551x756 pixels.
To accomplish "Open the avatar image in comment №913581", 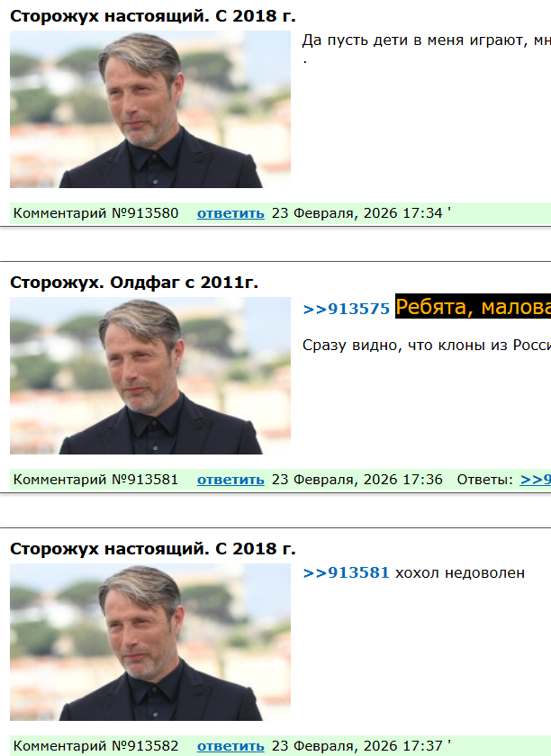I will [x=150, y=375].
